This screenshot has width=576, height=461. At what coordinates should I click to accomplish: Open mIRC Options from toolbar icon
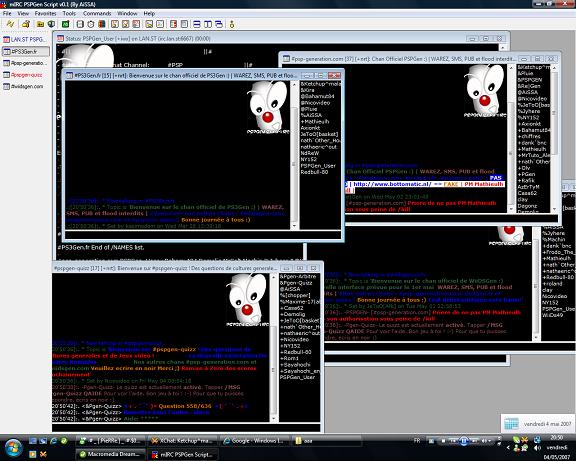[x=26, y=24]
